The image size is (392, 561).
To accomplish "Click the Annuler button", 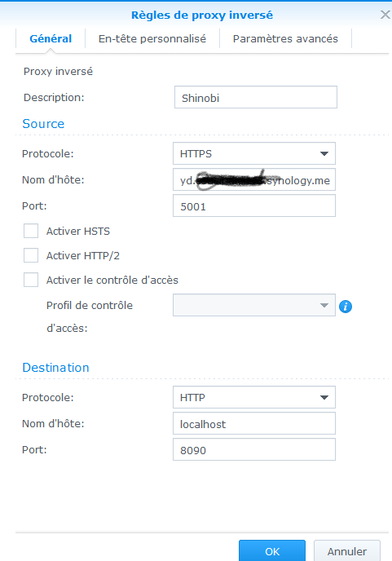I will tap(347, 551).
